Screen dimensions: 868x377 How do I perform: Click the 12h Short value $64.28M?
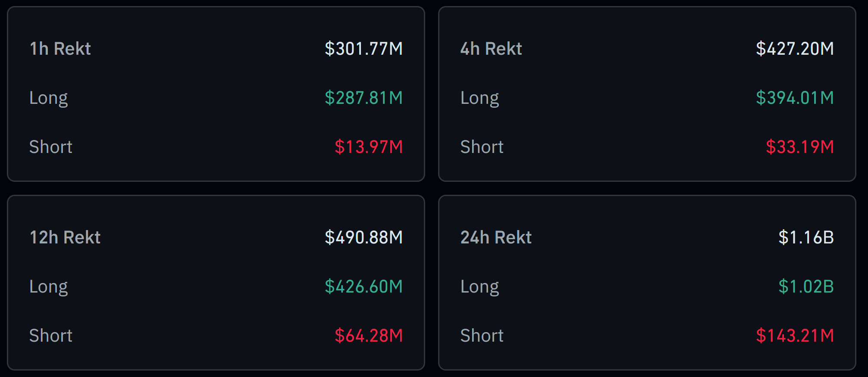tap(369, 336)
